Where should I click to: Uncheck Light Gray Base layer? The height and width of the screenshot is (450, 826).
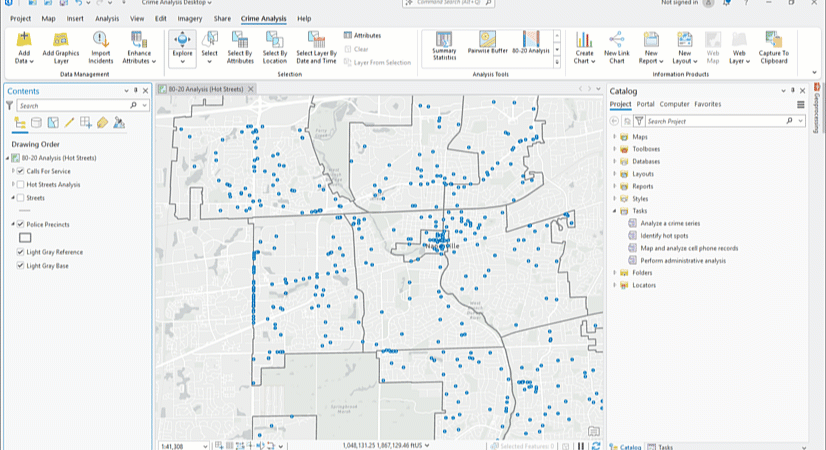click(21, 266)
